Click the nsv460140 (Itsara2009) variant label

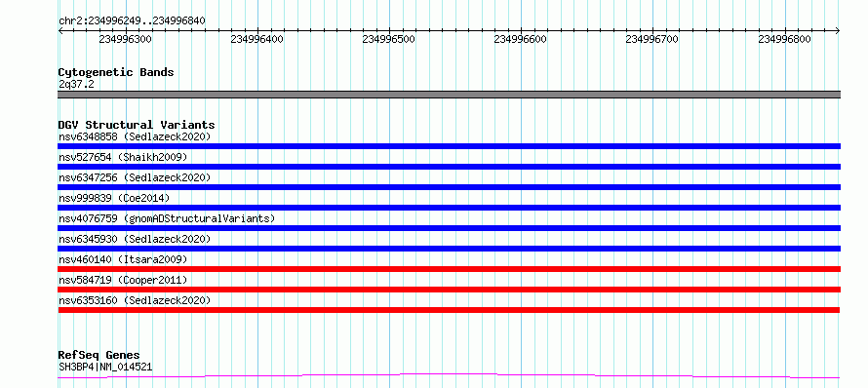click(123, 259)
